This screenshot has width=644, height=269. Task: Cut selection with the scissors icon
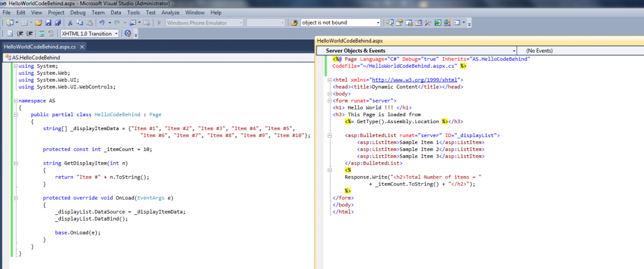(x=70, y=23)
